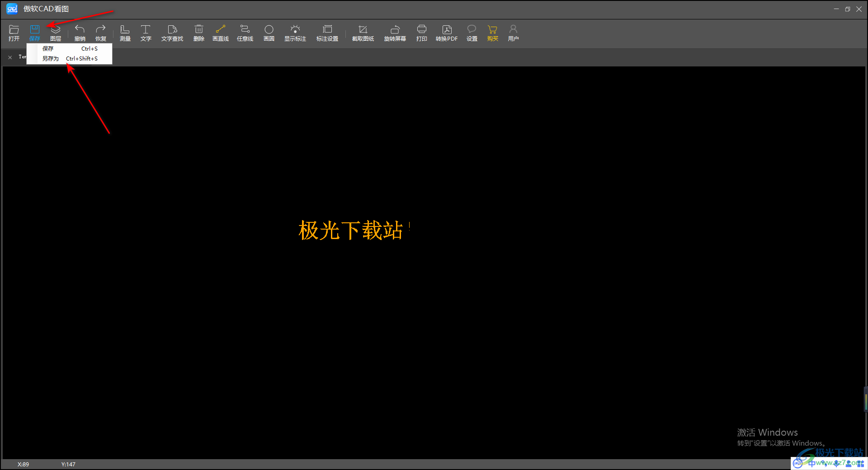This screenshot has height=470, width=868.
Task: Redo using the 恢复 icon
Action: [x=100, y=33]
